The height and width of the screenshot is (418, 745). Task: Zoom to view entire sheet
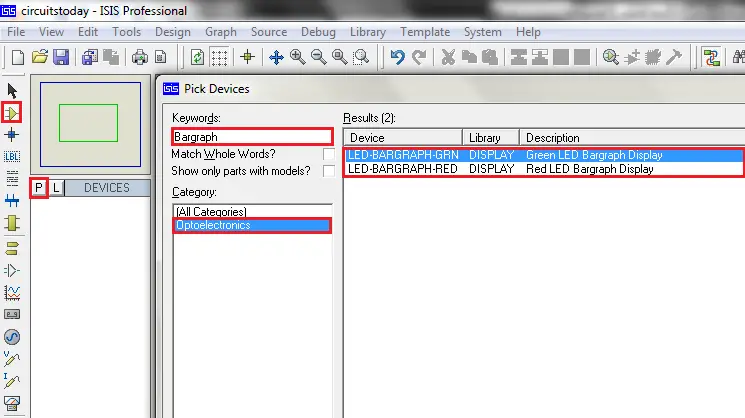pos(340,57)
